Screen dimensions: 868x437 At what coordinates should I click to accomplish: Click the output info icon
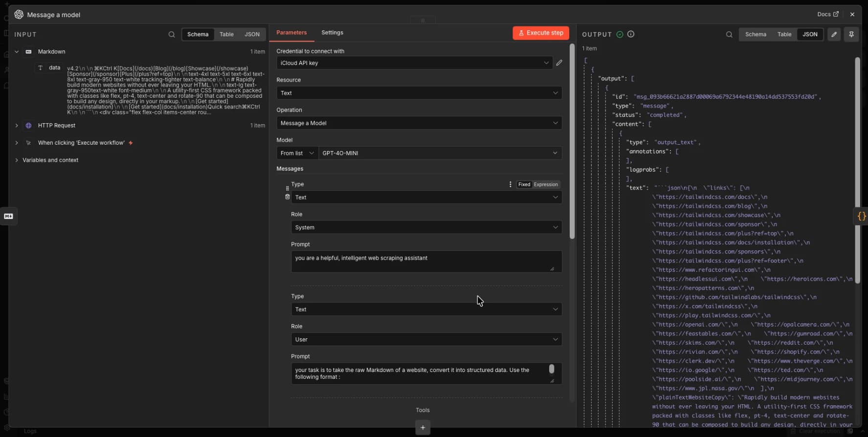(631, 34)
